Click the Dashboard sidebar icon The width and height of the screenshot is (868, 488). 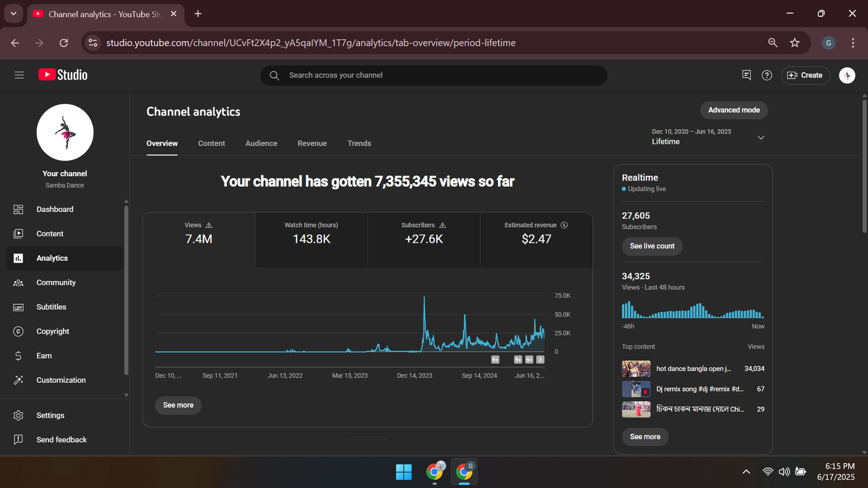click(x=18, y=209)
